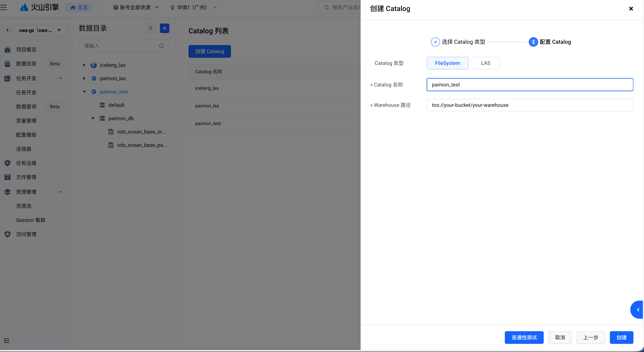Expand the iceberg_las tree node
The width and height of the screenshot is (644, 352).
pyautogui.click(x=84, y=65)
